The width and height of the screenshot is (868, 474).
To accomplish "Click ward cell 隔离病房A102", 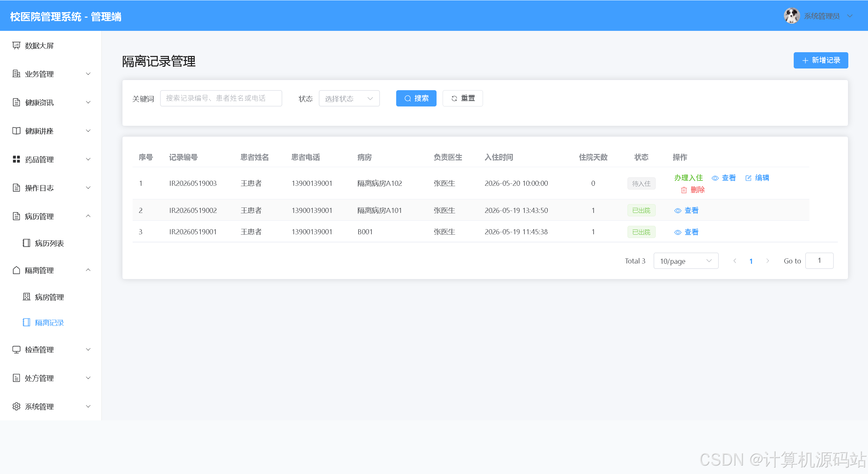I will tap(380, 183).
